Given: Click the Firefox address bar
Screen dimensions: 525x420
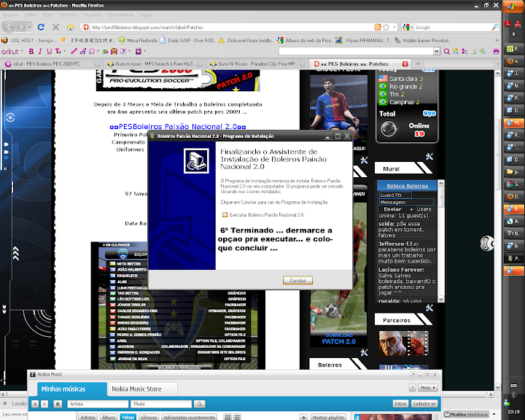Looking at the screenshot, I should point(231,27).
